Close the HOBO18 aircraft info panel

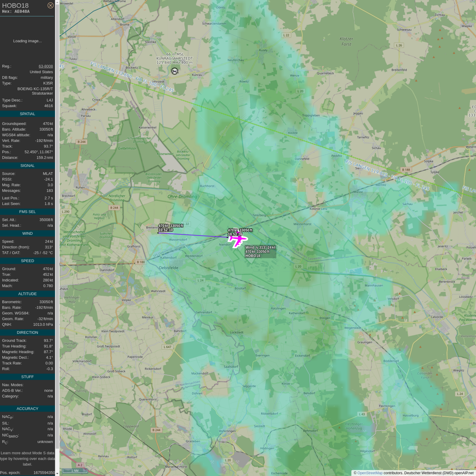pos(50,5)
